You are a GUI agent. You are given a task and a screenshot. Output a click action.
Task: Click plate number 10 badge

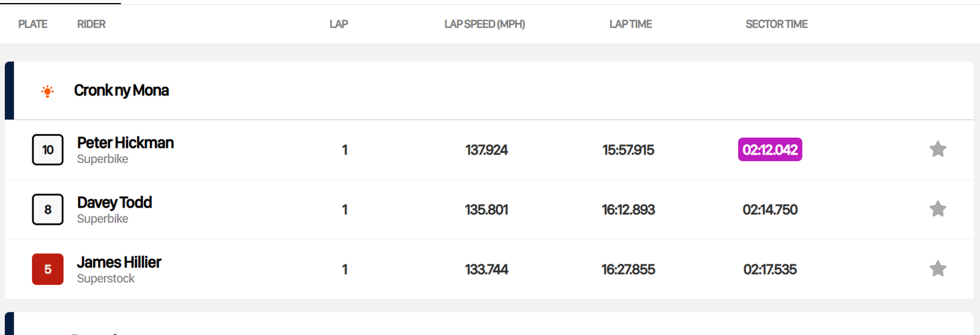(48, 150)
